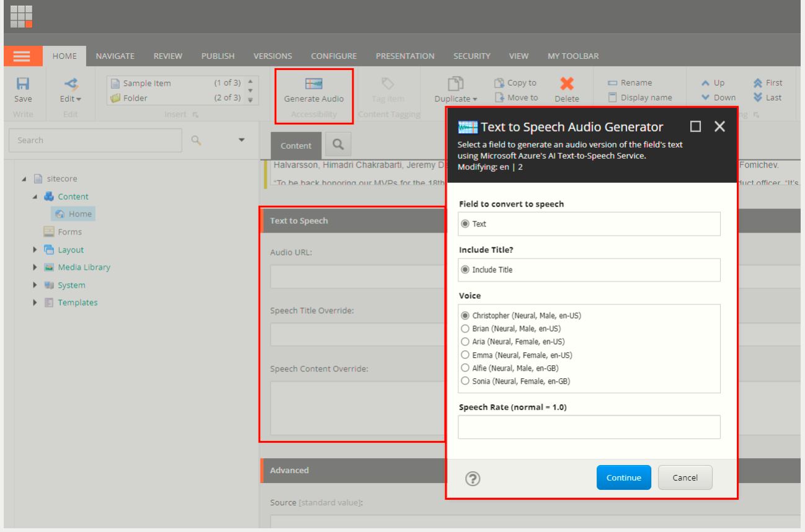Maximize the Text to Speech dialog
The height and width of the screenshot is (532, 805).
[696, 126]
